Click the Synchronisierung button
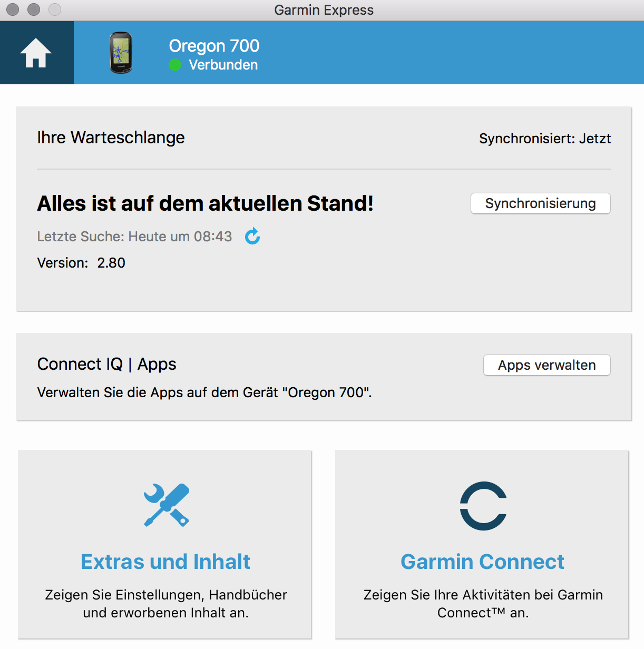This screenshot has height=649, width=644. point(540,203)
